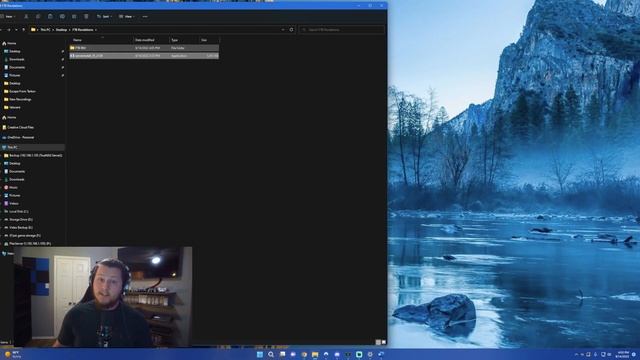Click the Cut icon in Explorer toolbar

[26, 17]
